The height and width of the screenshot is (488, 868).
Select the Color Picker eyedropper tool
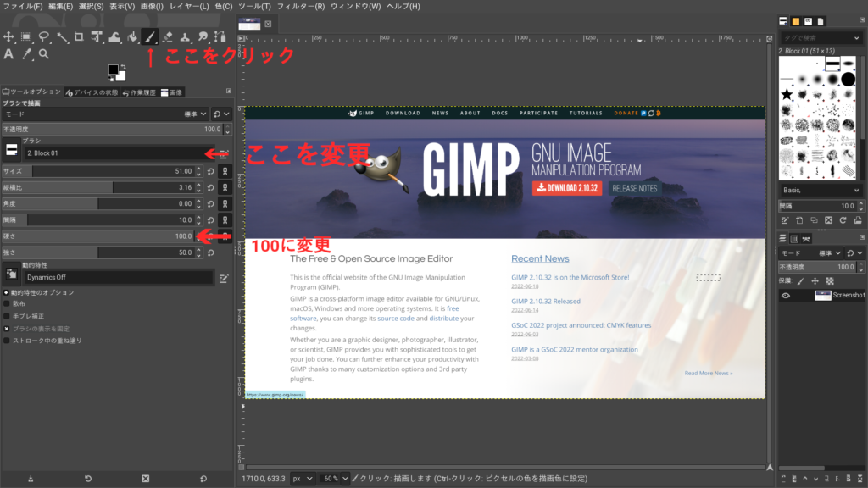coord(26,54)
